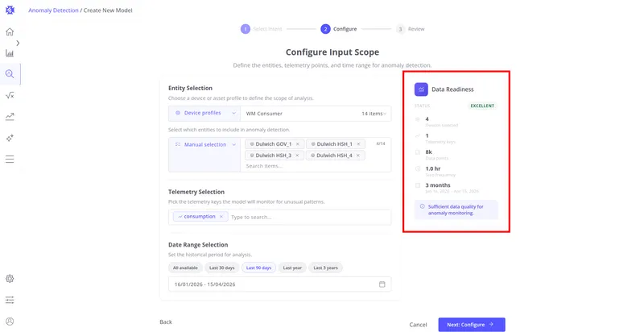This screenshot has width=644, height=332.
Task: Click the app logo icon
Action: [10, 10]
